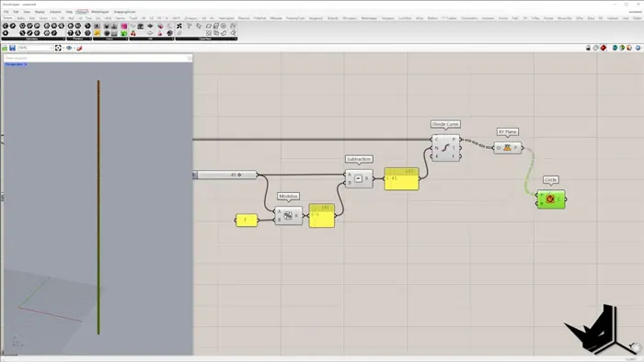
Task: Switch to the Butterfly component tab
Action: 333,18
